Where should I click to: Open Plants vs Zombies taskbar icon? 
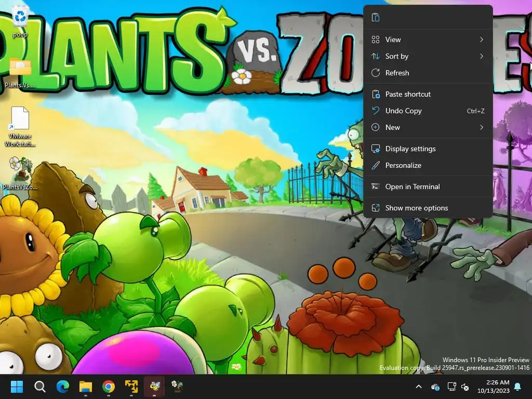pyautogui.click(x=177, y=387)
